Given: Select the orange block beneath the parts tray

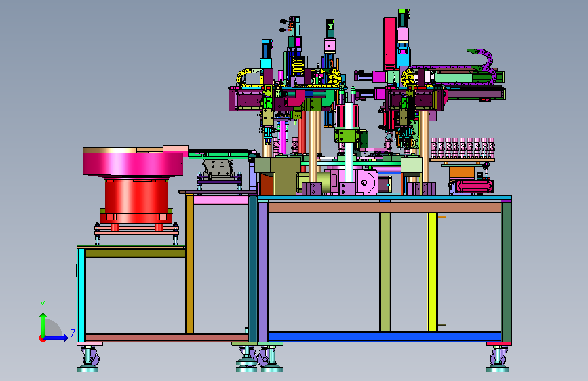Looking at the screenshot, I should point(462,172).
